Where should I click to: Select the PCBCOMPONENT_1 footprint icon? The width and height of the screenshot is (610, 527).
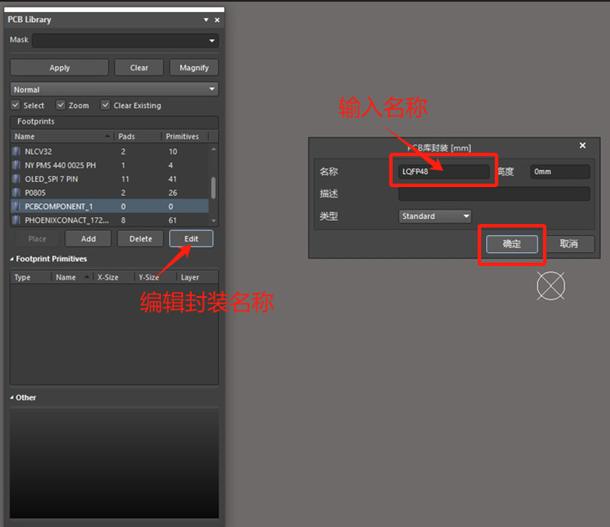(16, 206)
